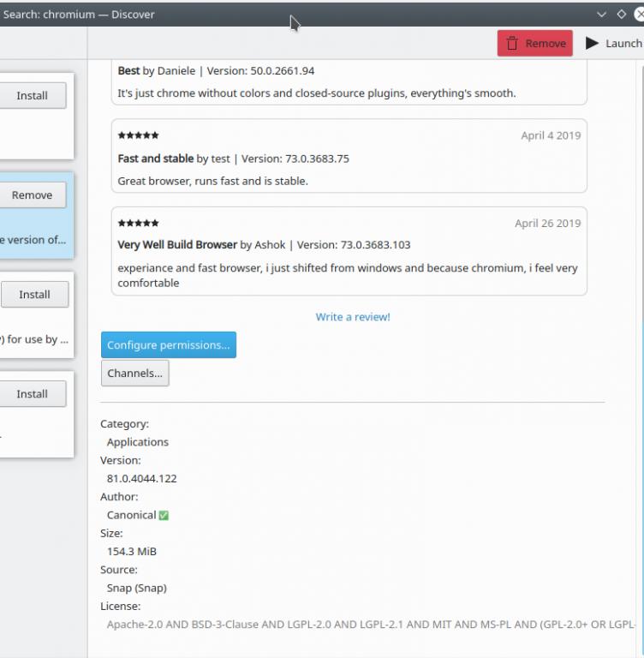This screenshot has height=658, width=644.
Task: Click the Canonical author name
Action: [131, 515]
